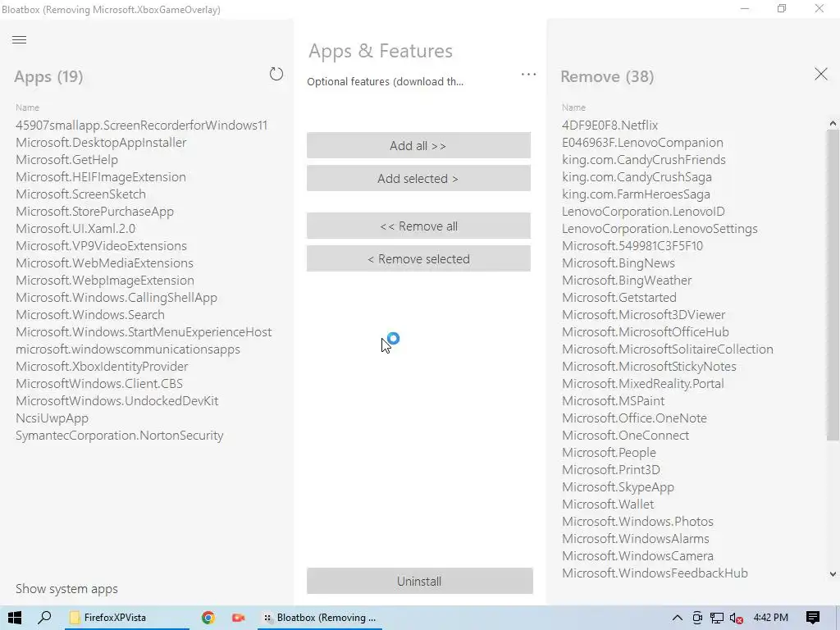Select Microsoft.ScreenSketch
Image resolution: width=840 pixels, height=630 pixels.
click(81, 194)
